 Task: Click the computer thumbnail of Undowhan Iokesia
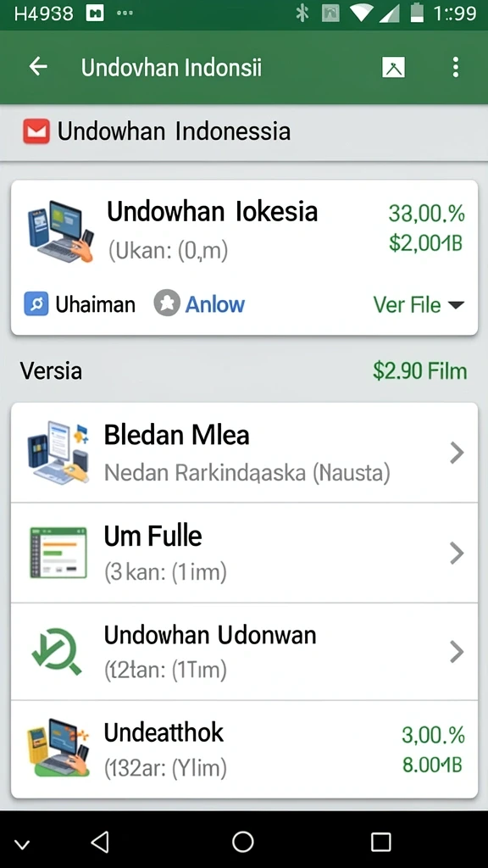[x=61, y=231]
